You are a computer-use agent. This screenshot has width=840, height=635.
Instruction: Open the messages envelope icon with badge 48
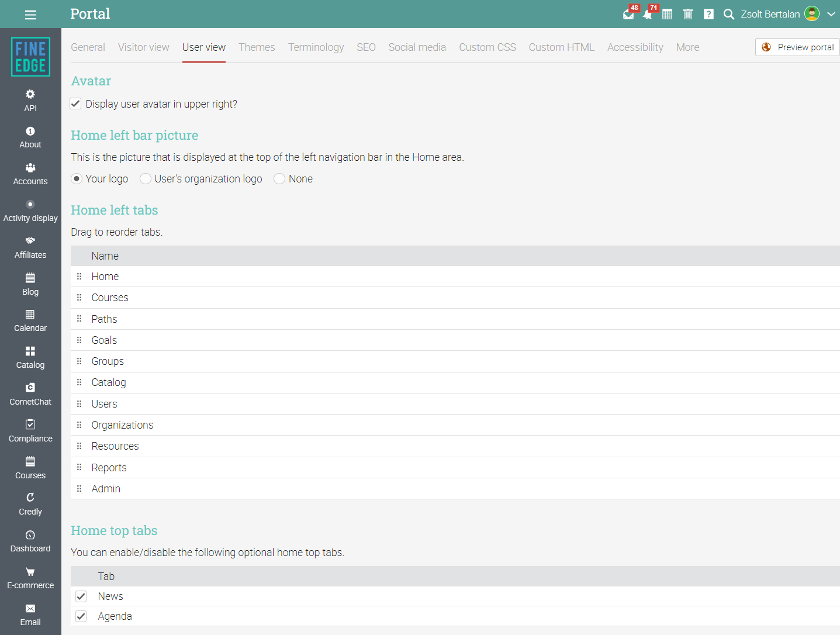click(629, 14)
